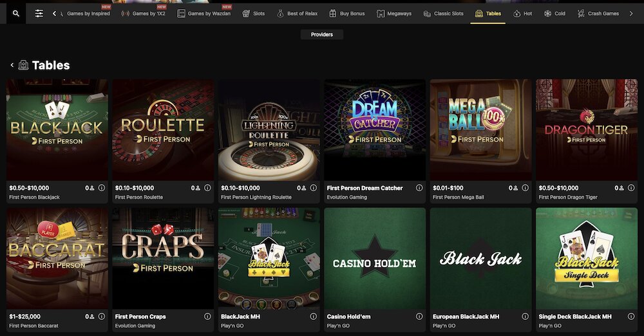The width and height of the screenshot is (644, 336).
Task: Show info for Casino Hold'em
Action: (419, 316)
